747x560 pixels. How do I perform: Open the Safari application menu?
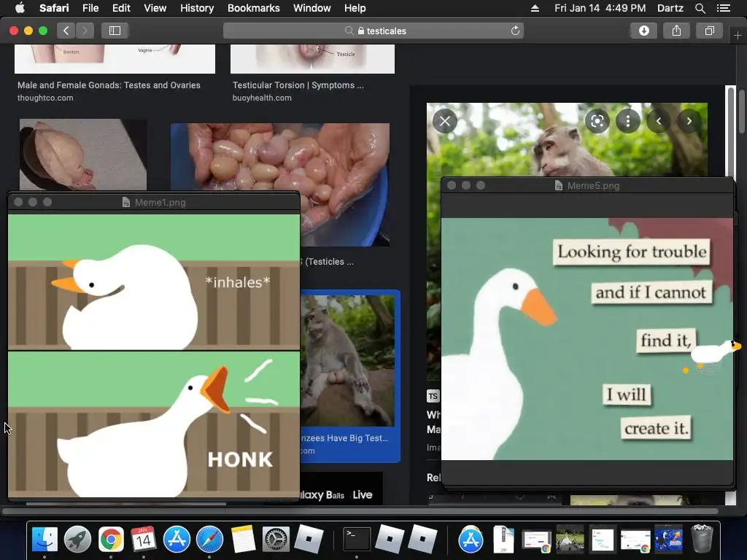[54, 8]
